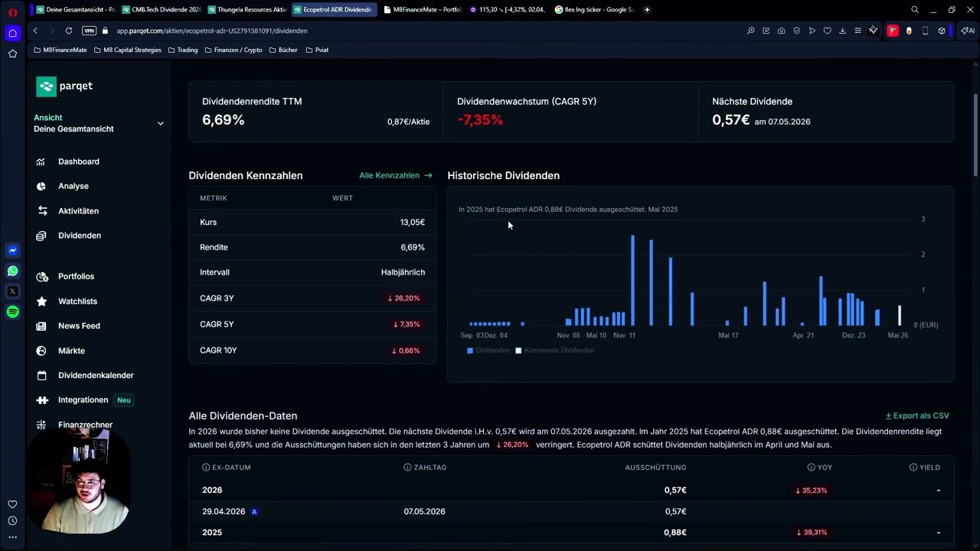Screen dimensions: 980x551
Task: Open the Dashboard icon in the sidebar
Action: [41, 161]
